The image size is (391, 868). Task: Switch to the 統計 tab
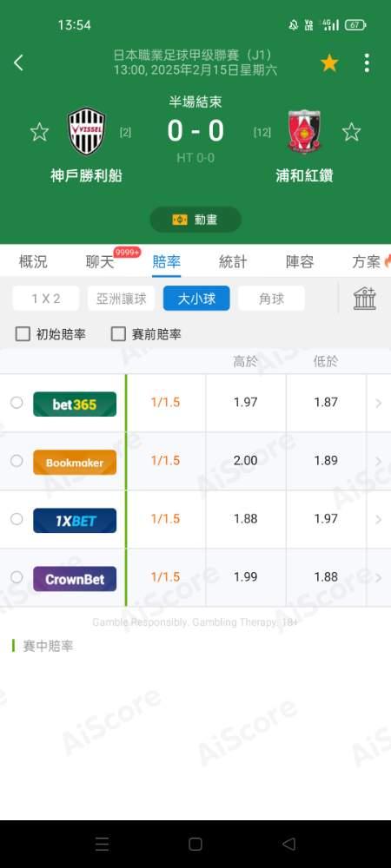click(x=233, y=262)
